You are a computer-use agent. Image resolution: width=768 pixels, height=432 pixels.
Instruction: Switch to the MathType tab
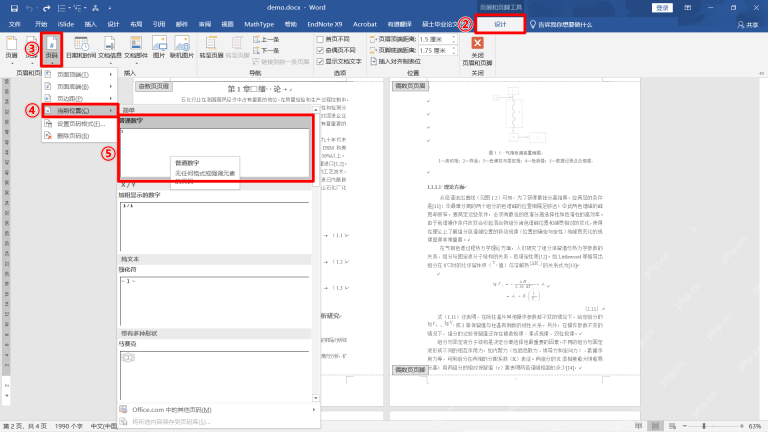coord(259,24)
